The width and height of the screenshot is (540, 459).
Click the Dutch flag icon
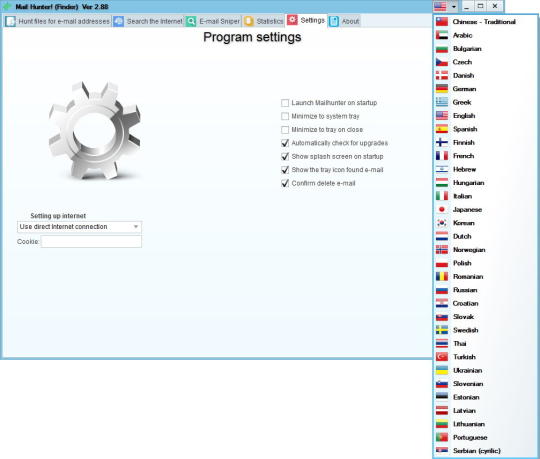(x=442, y=237)
